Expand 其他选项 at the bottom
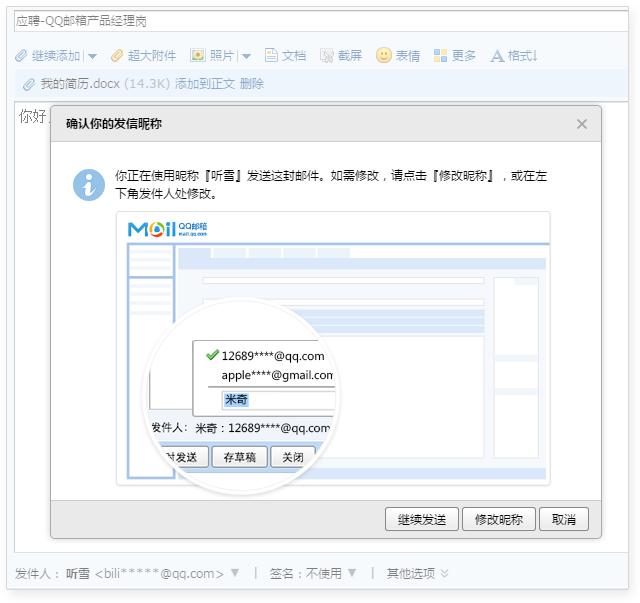The width and height of the screenshot is (640, 603). pos(417,573)
